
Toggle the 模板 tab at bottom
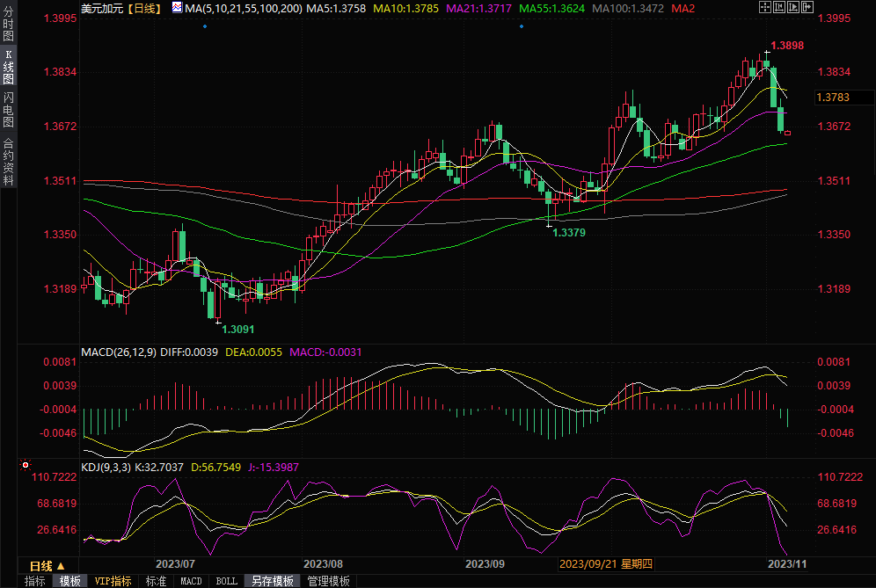70,581
